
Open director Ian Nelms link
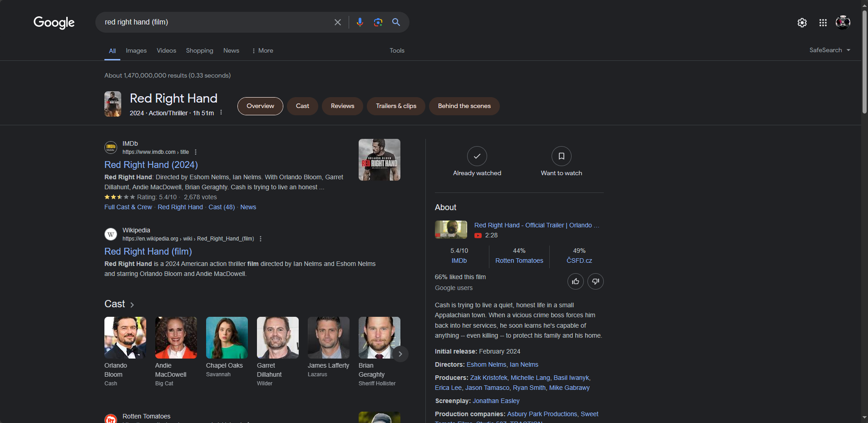524,364
